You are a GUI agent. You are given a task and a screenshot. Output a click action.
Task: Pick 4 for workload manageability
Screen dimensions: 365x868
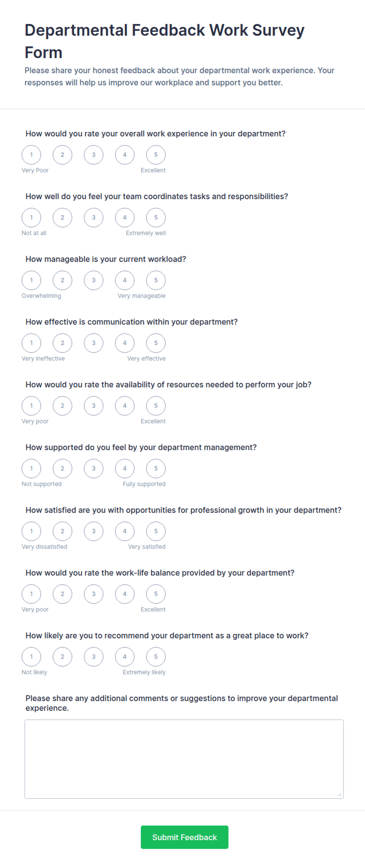coord(125,280)
